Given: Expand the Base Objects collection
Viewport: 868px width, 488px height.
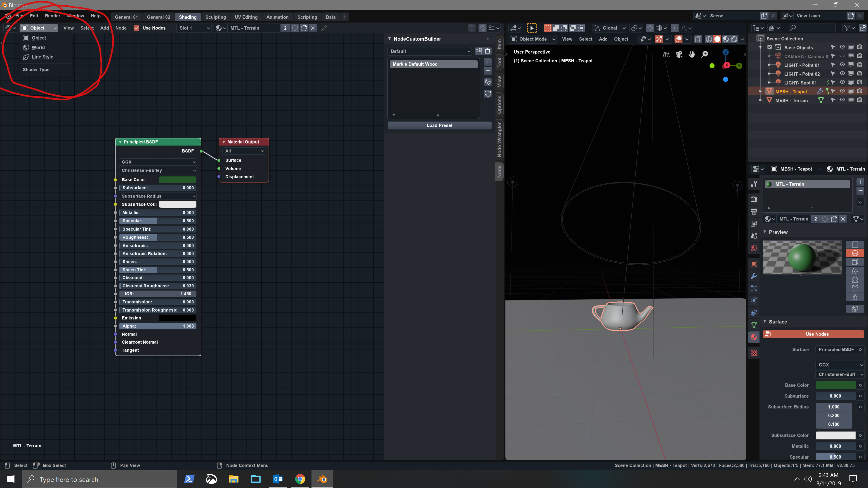Looking at the screenshot, I should point(760,47).
